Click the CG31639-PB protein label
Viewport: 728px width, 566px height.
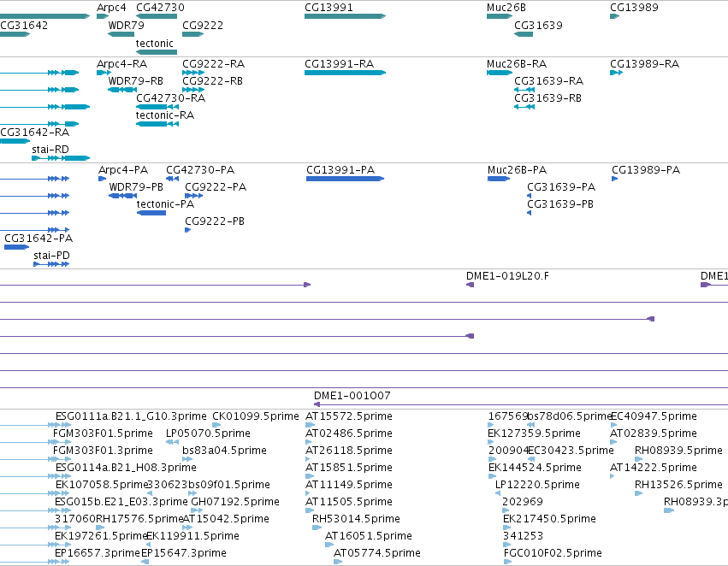click(560, 204)
